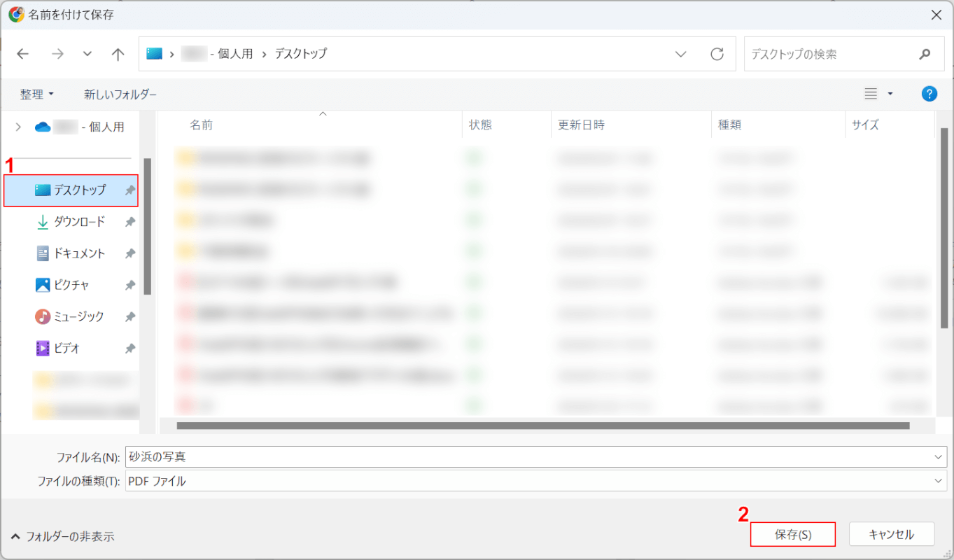Open the ファイルの種類 PDF ファイル dropdown
Viewport: 954px width, 560px height.
[x=536, y=481]
